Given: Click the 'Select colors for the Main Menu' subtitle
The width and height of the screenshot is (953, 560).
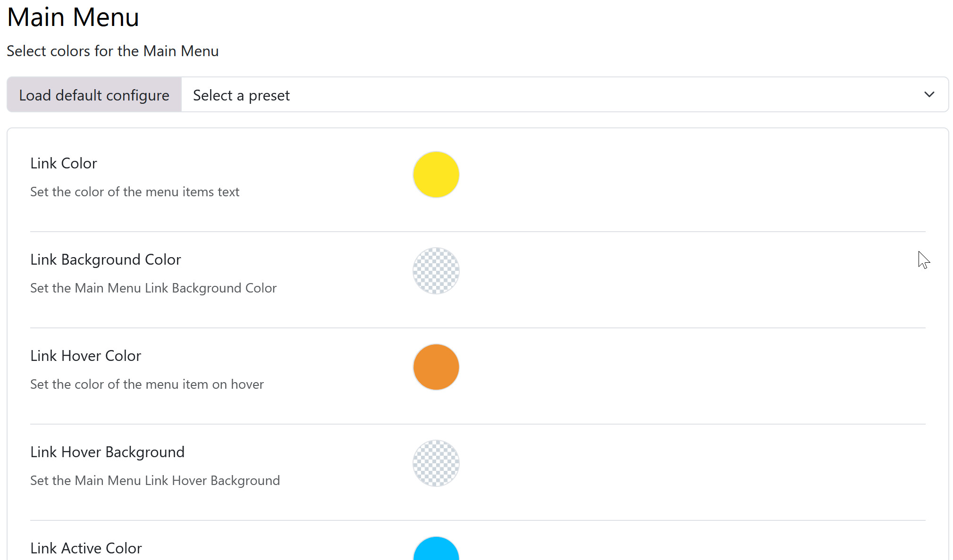Looking at the screenshot, I should point(113,51).
